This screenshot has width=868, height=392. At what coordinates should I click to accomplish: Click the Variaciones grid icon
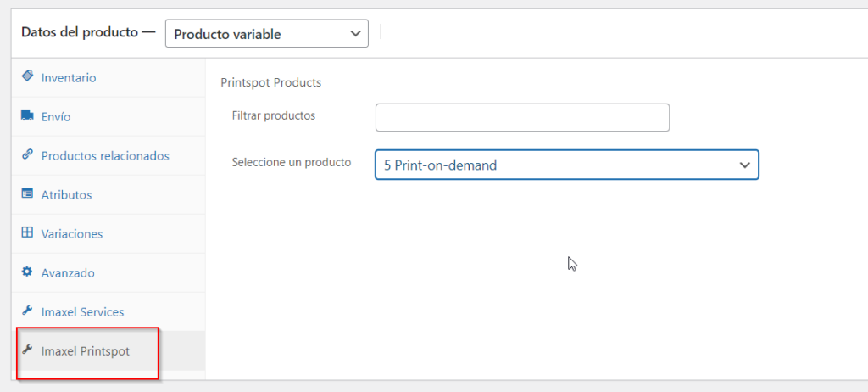point(26,232)
